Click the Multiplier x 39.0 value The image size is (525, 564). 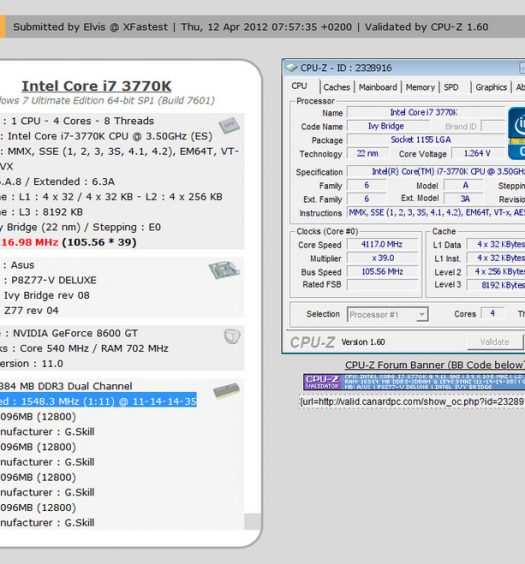(x=382, y=258)
